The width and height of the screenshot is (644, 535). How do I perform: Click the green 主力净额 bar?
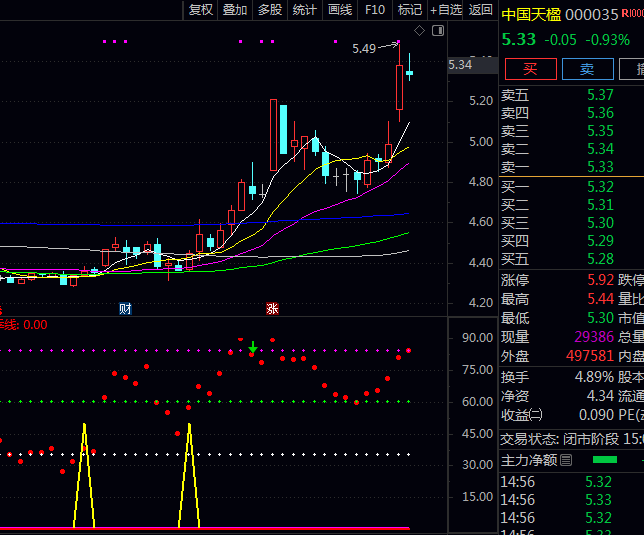point(605,460)
